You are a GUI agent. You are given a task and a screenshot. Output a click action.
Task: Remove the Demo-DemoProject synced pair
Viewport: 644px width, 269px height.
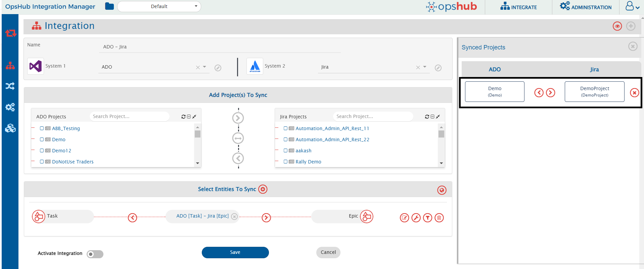634,93
